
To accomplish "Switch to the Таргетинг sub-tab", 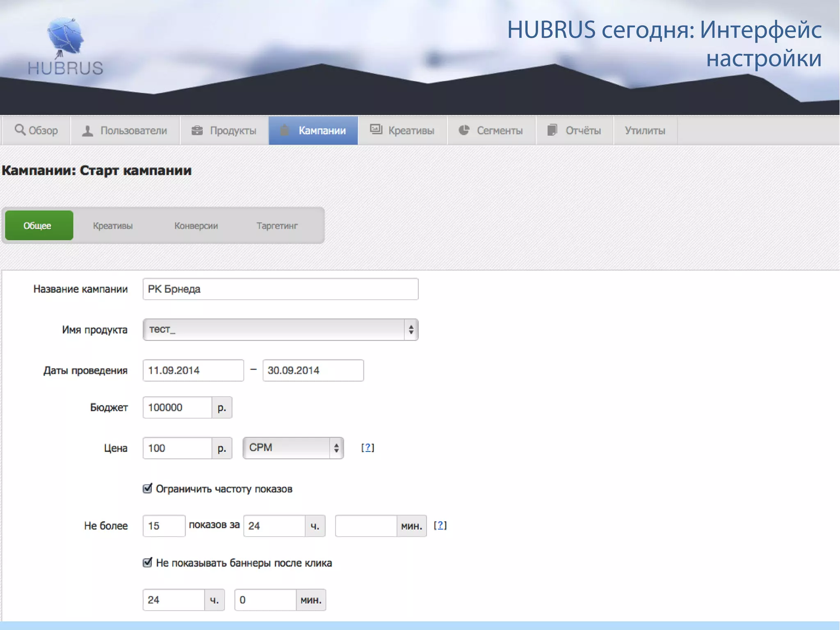I will tap(277, 226).
